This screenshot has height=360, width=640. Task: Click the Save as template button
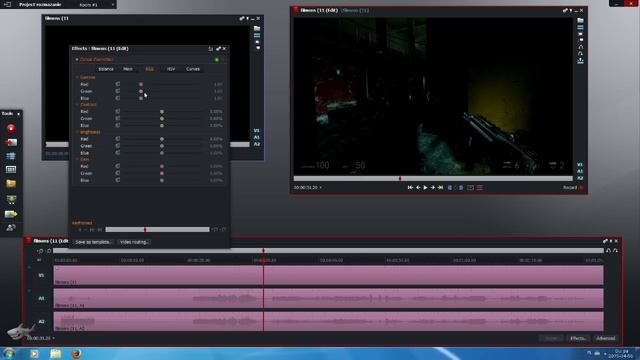(93, 242)
